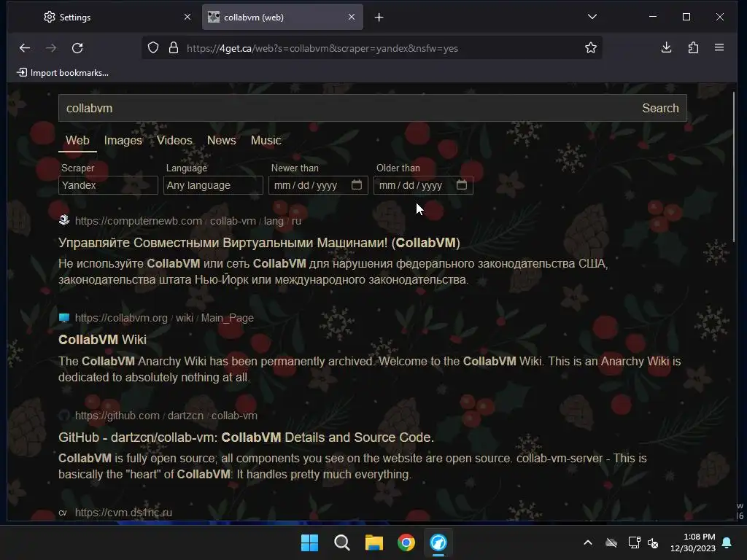This screenshot has height=560, width=747.
Task: Click the Older than date field
Action: coord(423,185)
